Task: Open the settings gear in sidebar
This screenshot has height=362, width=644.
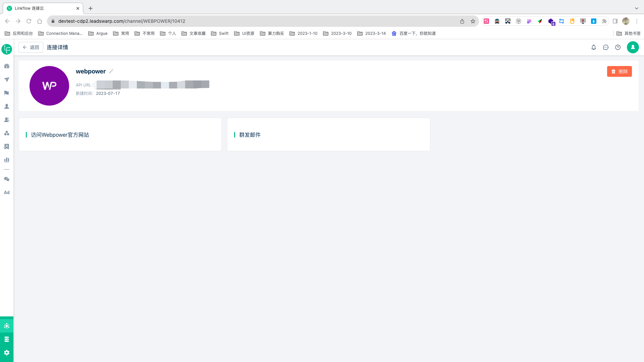Action: point(7,353)
